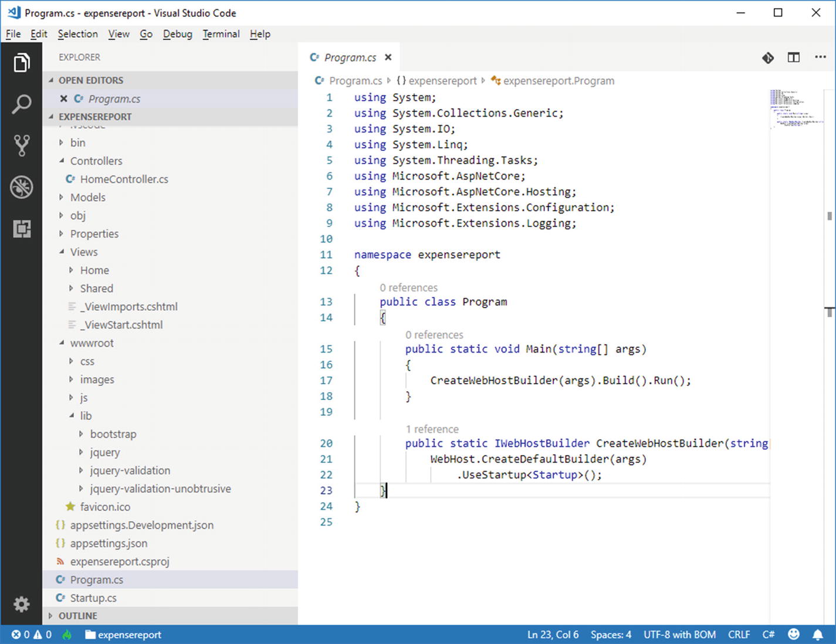
Task: Open the Debug menu
Action: [x=177, y=34]
